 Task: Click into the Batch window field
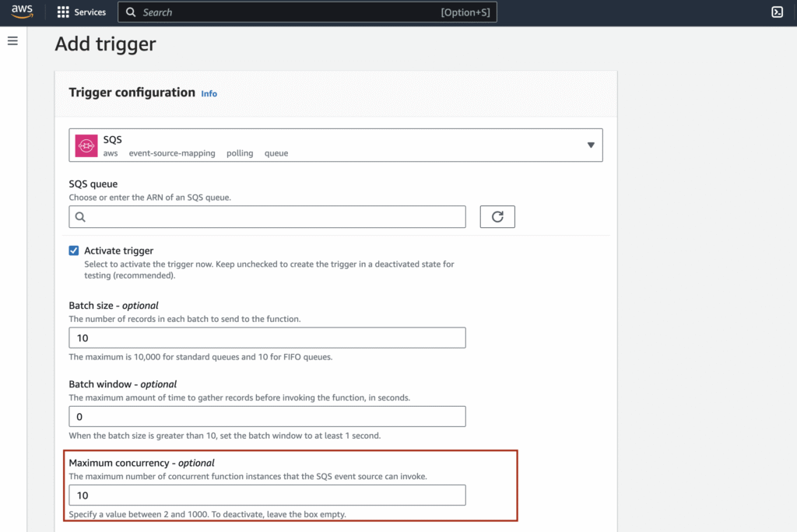[267, 416]
